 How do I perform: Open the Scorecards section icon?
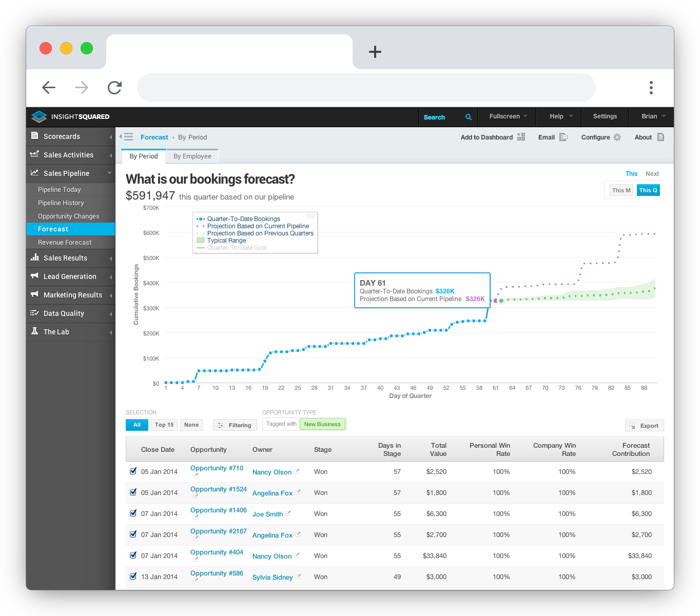point(34,136)
